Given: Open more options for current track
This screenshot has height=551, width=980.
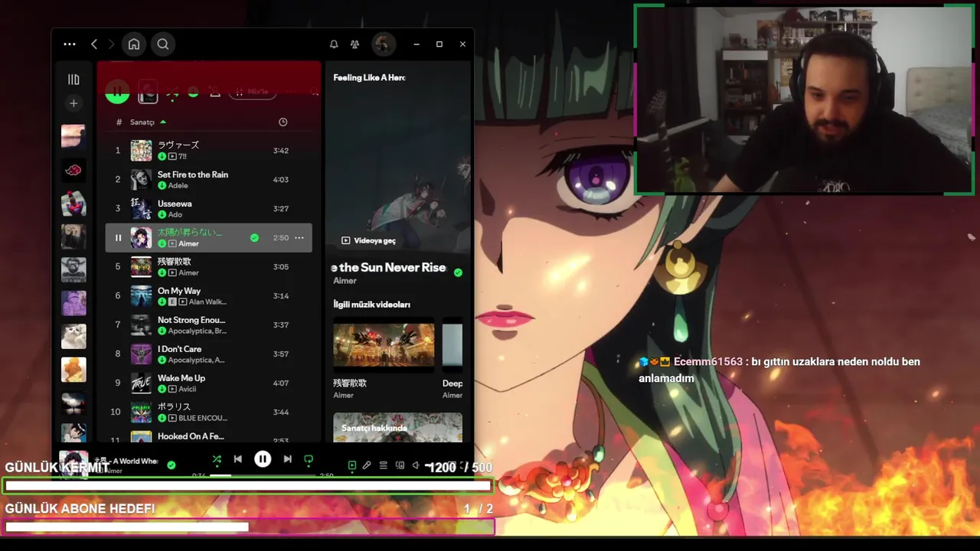Looking at the screenshot, I should coord(299,238).
